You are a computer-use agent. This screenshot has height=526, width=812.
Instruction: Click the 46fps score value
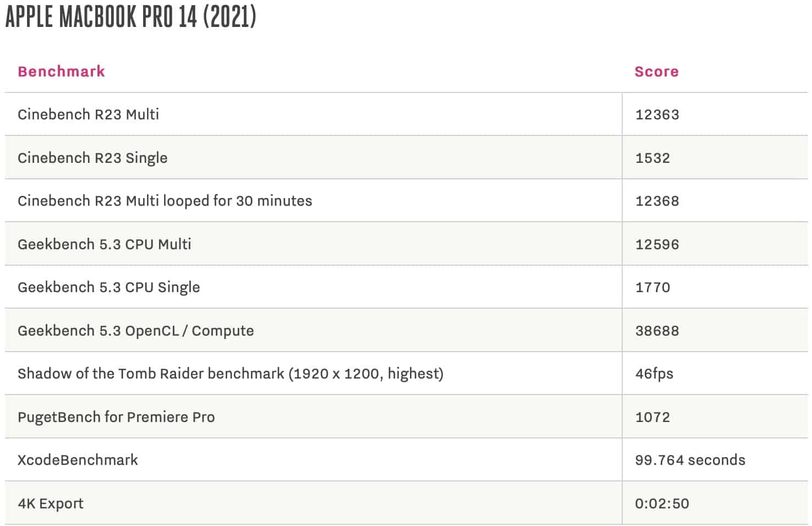click(654, 374)
